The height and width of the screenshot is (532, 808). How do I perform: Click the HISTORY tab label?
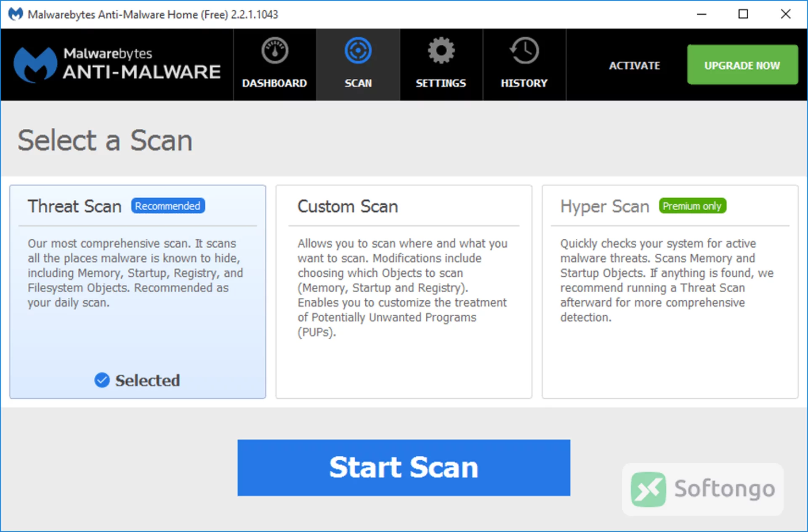tap(524, 83)
